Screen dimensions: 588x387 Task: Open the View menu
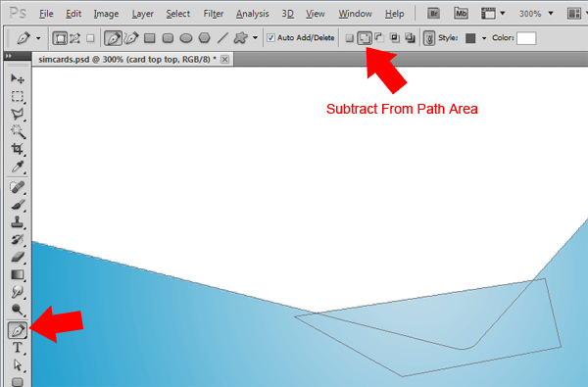coord(315,14)
